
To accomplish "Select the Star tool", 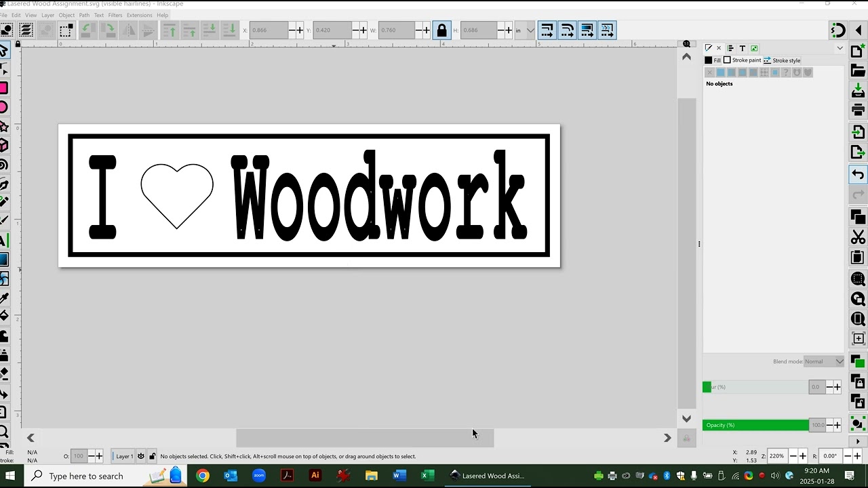I will click(x=4, y=126).
